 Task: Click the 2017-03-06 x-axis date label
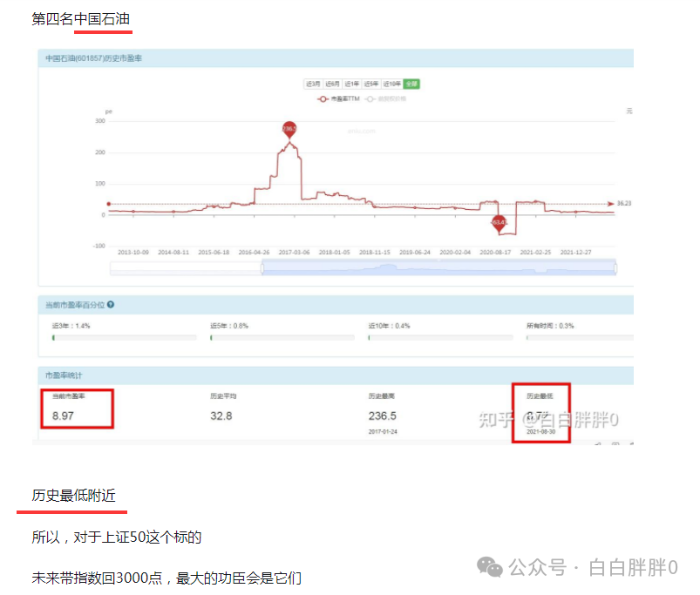(x=294, y=253)
